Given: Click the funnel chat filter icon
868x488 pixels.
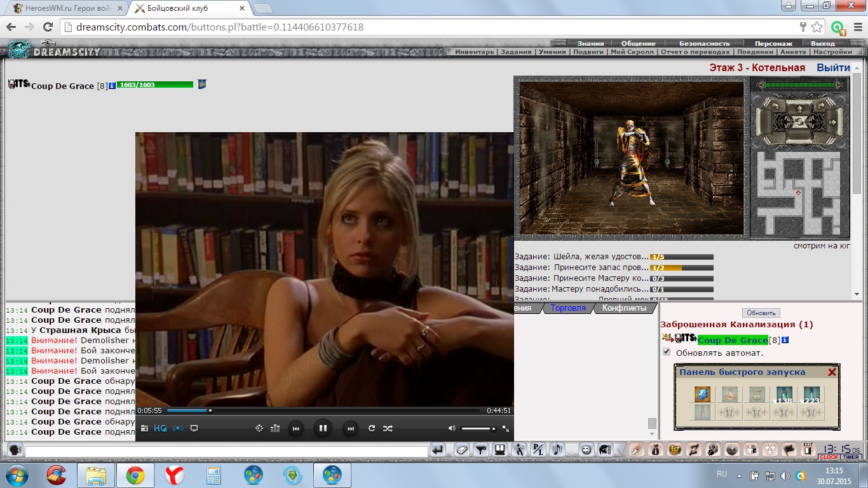Looking at the screenshot, I should click(x=481, y=450).
